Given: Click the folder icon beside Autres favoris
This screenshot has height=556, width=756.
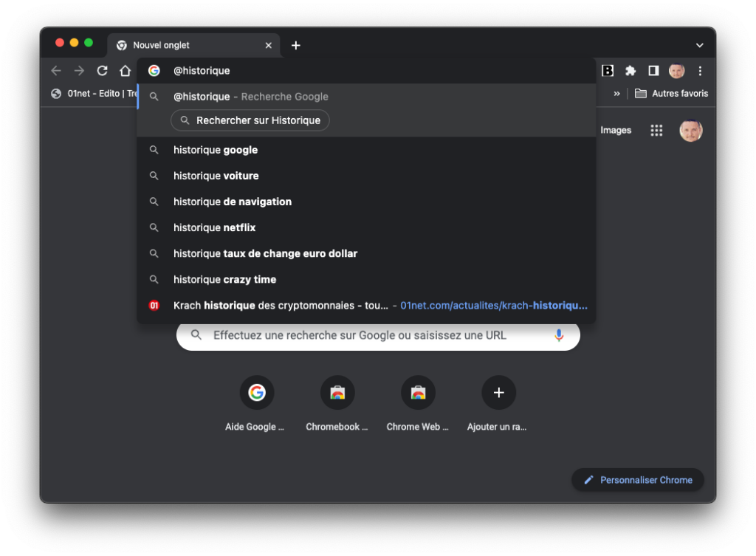Looking at the screenshot, I should (640, 94).
